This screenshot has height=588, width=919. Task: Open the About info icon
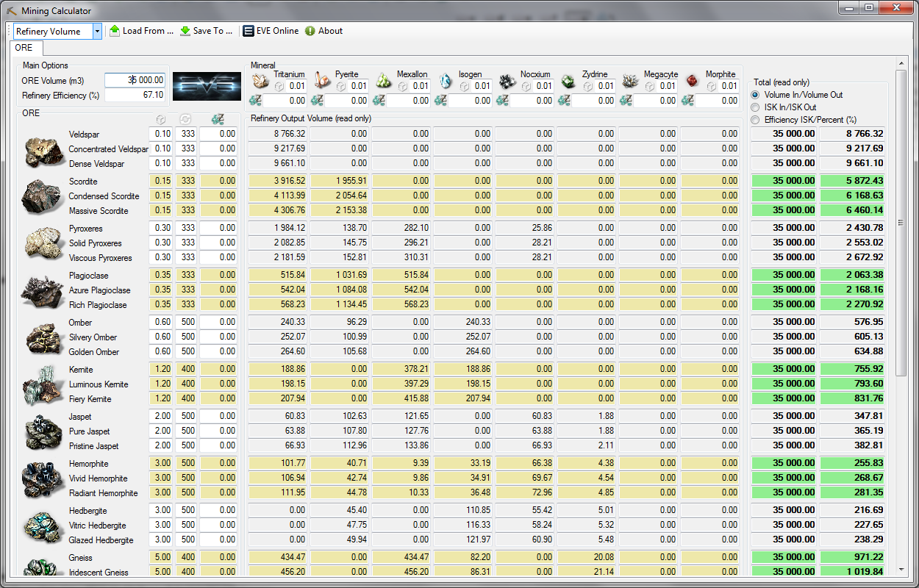coord(310,31)
